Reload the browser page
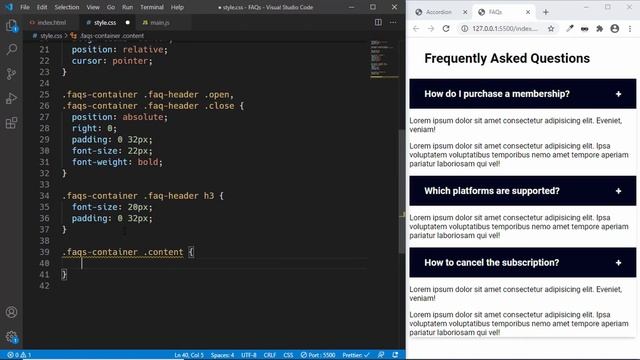The width and height of the screenshot is (640, 360). pyautogui.click(x=446, y=29)
